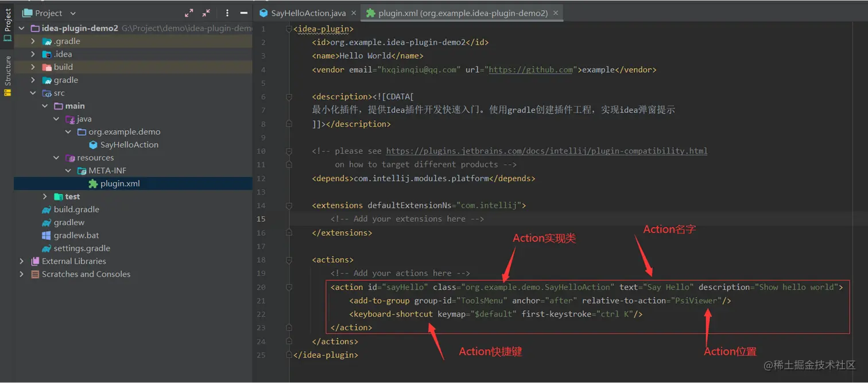Click Collapse All icon in Project panel
The image size is (868, 383).
pos(206,13)
